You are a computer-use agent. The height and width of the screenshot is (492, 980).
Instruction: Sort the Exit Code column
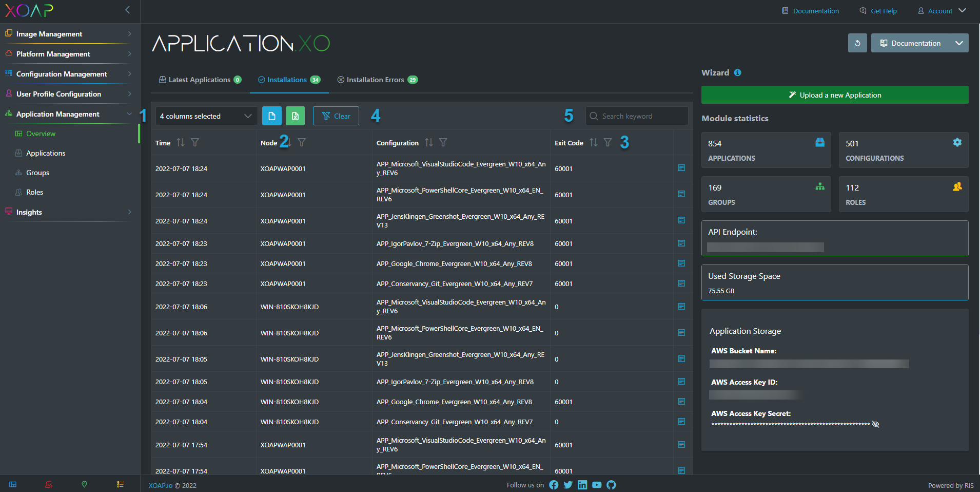[594, 142]
